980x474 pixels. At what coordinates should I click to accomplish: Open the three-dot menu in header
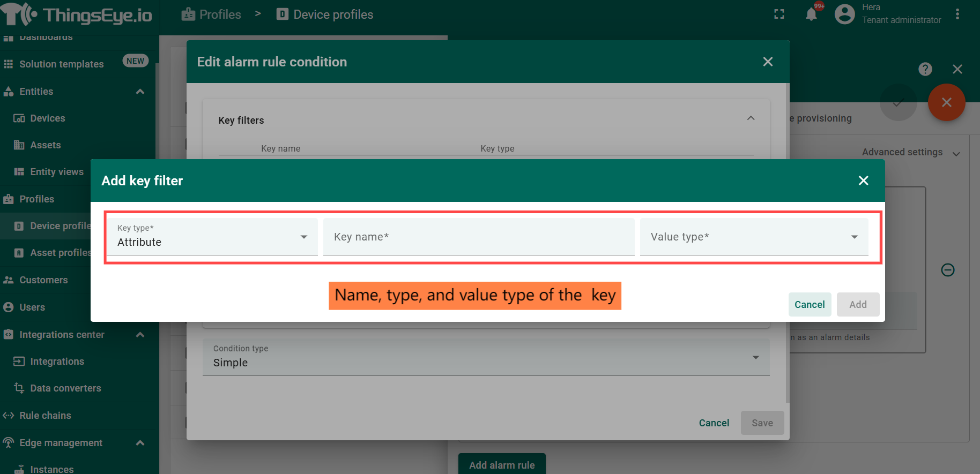957,14
